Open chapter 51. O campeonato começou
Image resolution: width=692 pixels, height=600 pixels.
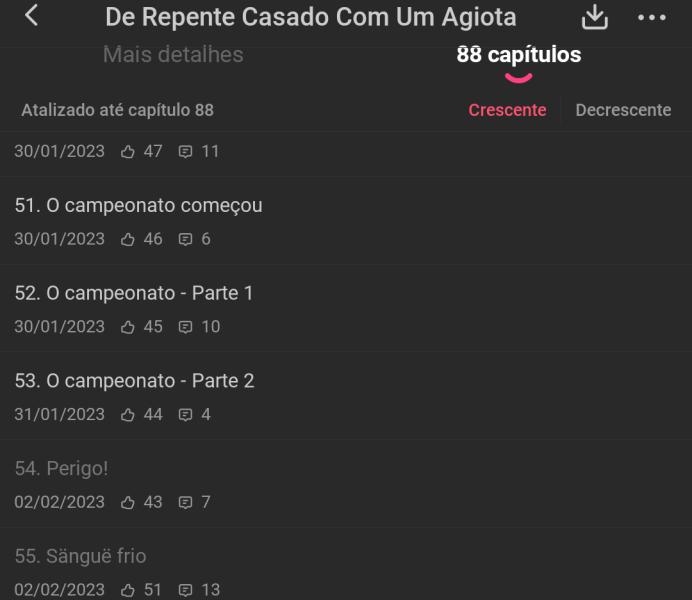138,206
